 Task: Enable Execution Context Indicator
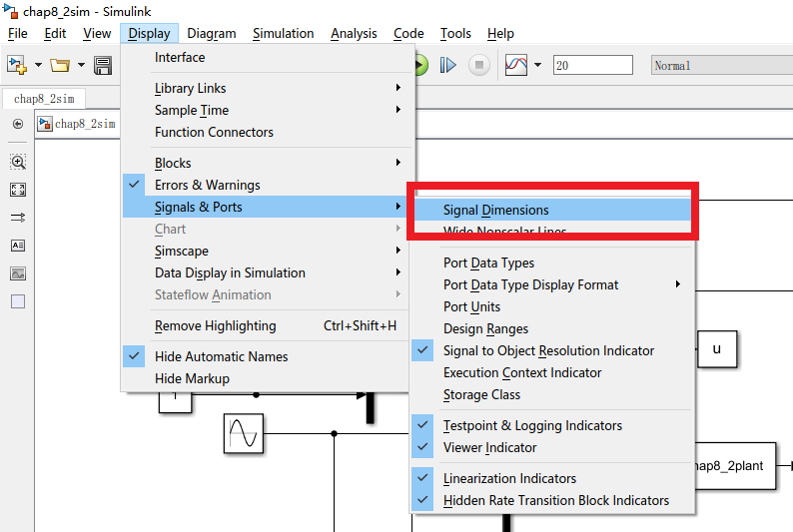coord(552,373)
